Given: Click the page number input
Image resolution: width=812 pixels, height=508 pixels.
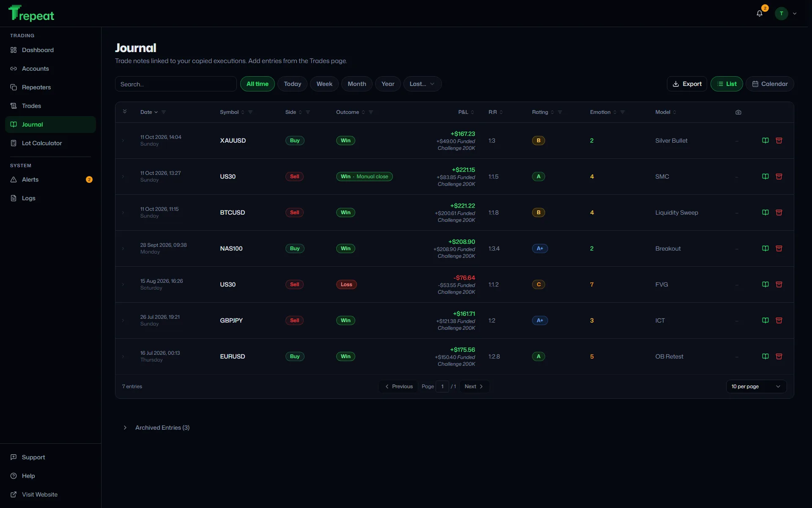Looking at the screenshot, I should point(442,387).
